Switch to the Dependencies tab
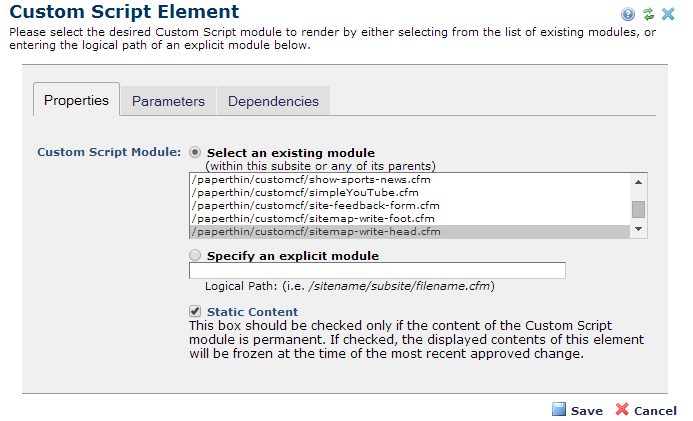The height and width of the screenshot is (421, 693). (273, 101)
